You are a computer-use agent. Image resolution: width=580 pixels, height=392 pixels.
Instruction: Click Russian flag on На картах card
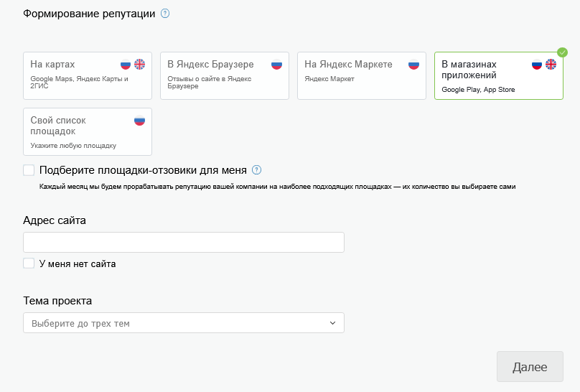click(126, 65)
